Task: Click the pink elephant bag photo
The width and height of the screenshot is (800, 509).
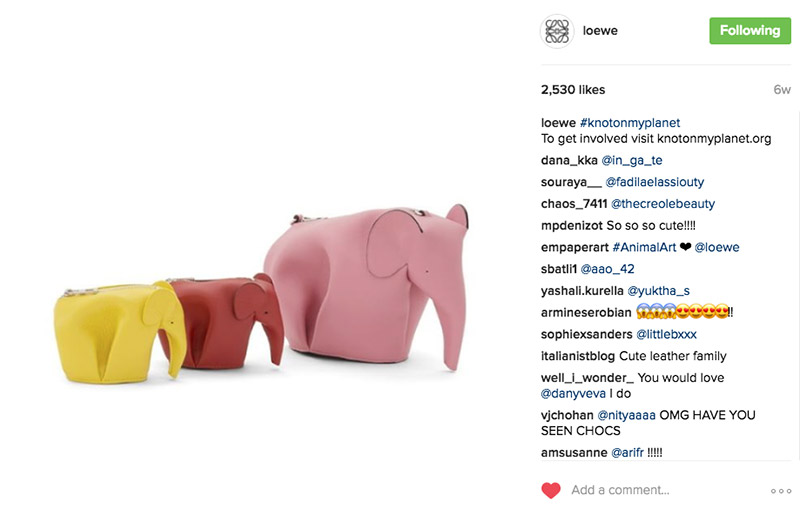Action: click(366, 287)
